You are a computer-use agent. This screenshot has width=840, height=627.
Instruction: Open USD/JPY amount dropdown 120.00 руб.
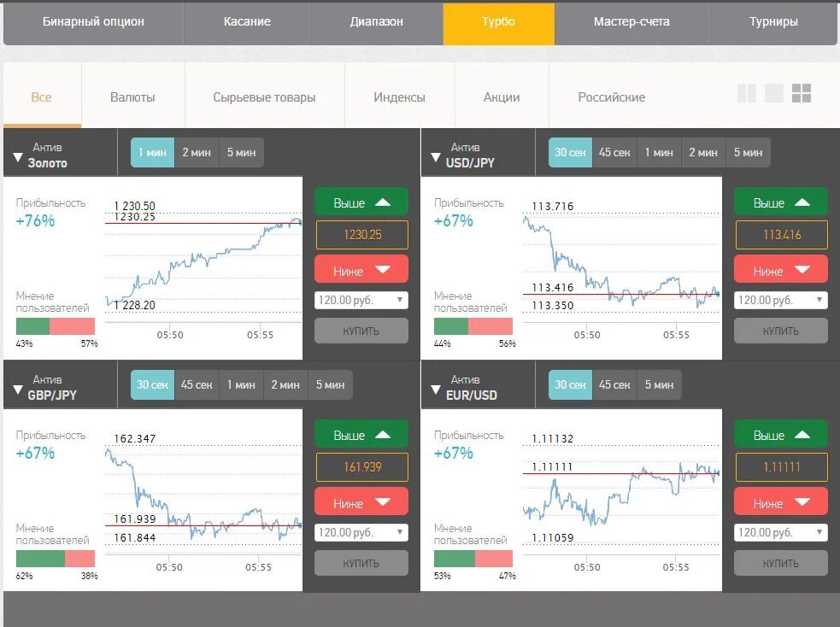point(780,300)
